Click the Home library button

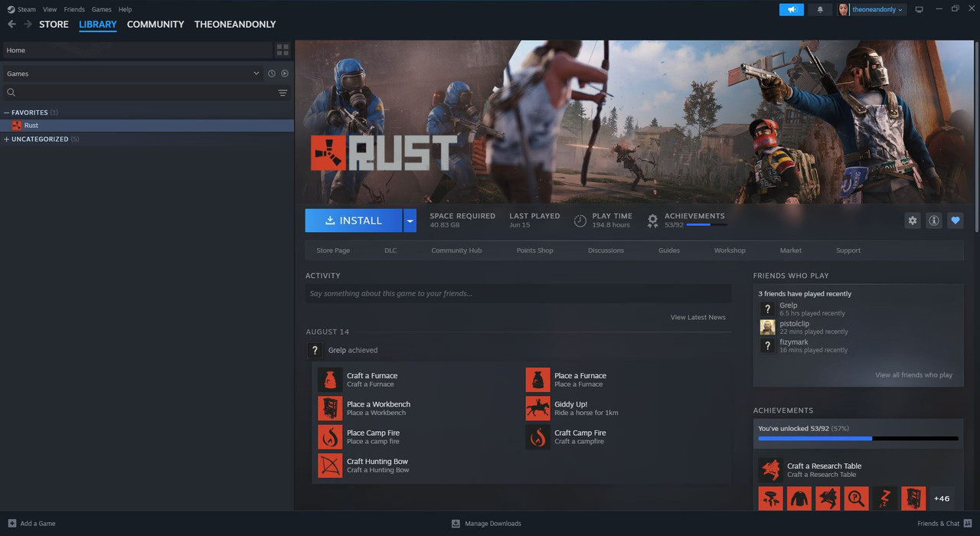138,51
